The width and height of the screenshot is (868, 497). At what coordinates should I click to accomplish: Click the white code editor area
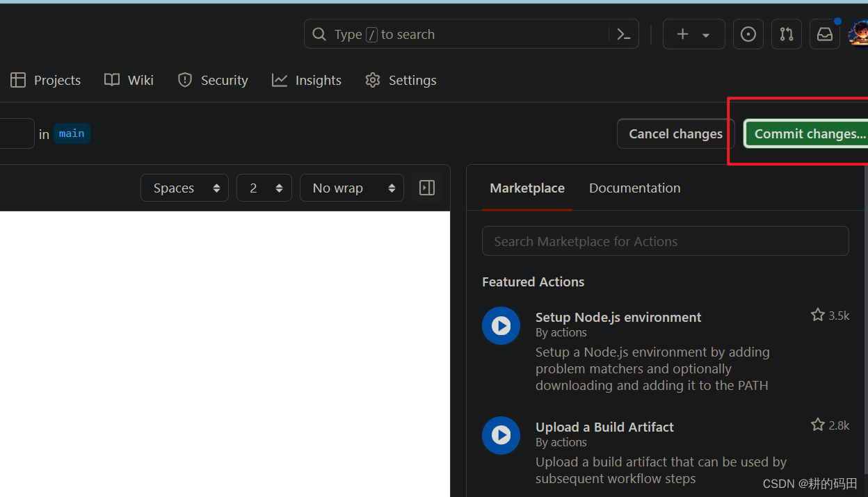tap(225, 354)
